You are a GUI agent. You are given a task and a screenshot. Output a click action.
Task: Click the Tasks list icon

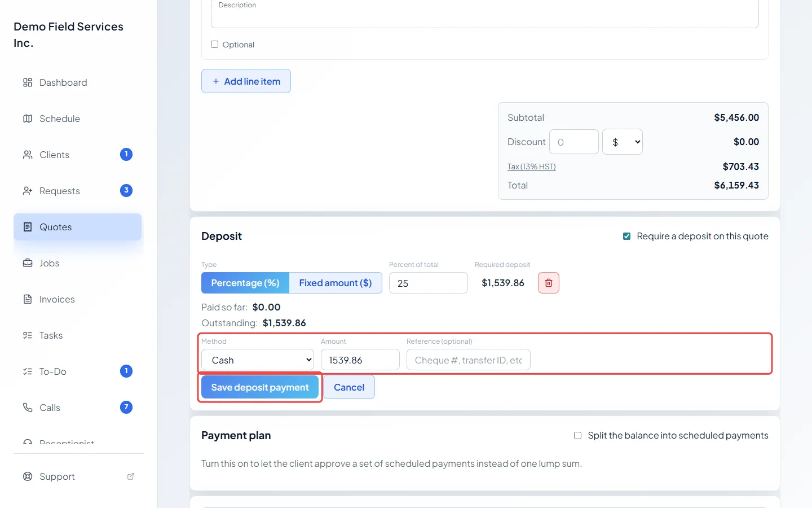(x=28, y=335)
